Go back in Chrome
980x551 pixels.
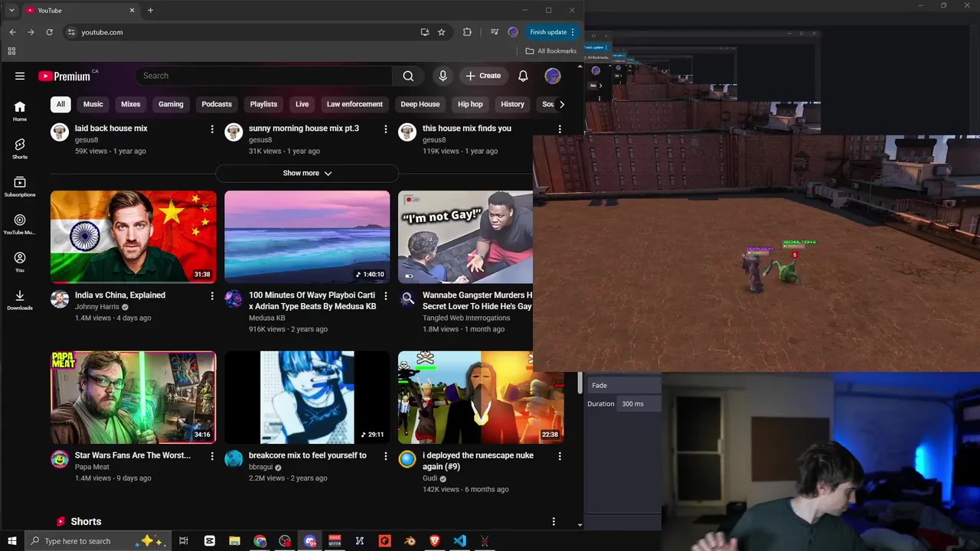[x=12, y=32]
